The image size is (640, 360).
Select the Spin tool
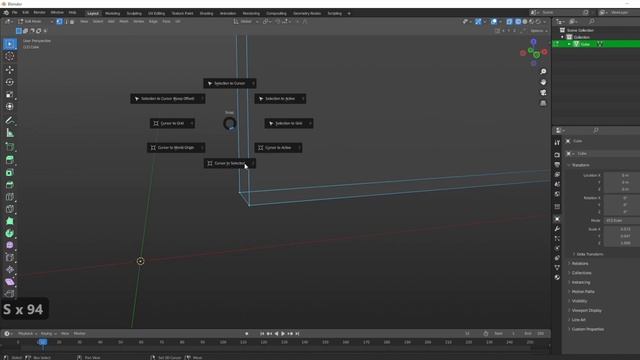(9, 233)
